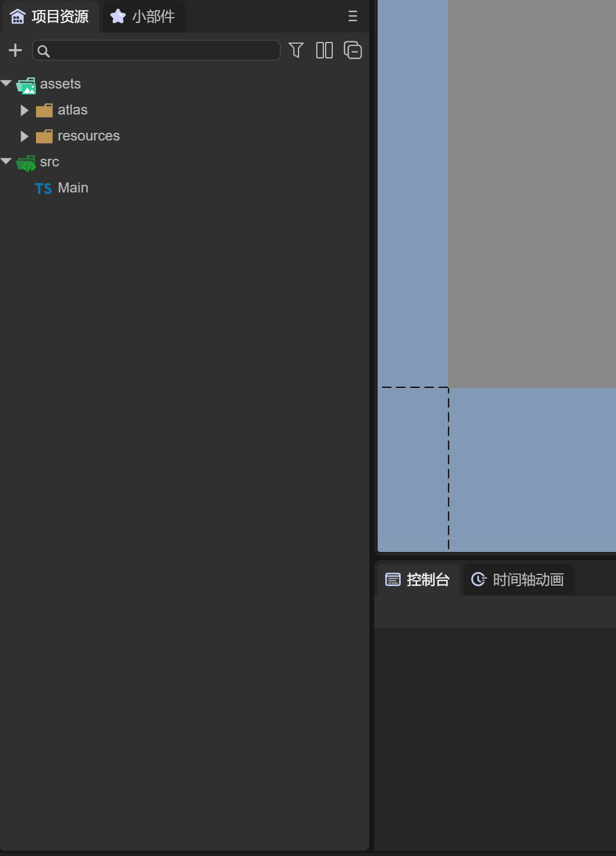Collapse the src tree node
Screen dimensions: 616x856
tap(6, 162)
